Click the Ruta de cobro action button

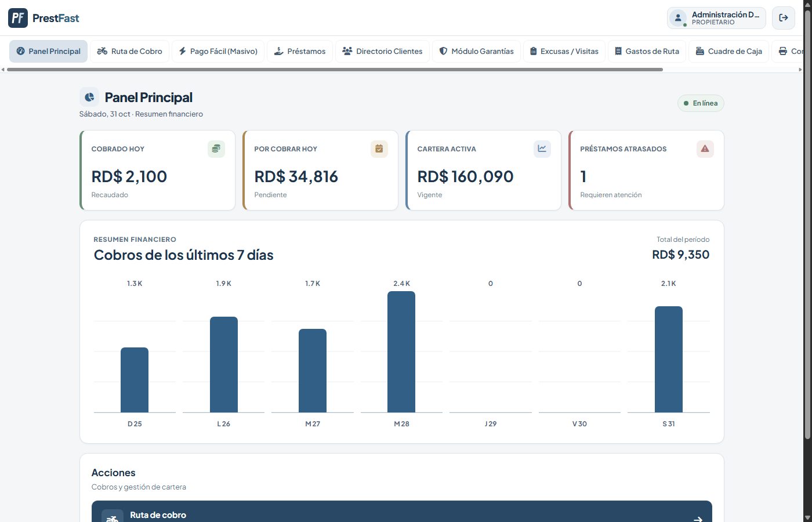[402, 512]
